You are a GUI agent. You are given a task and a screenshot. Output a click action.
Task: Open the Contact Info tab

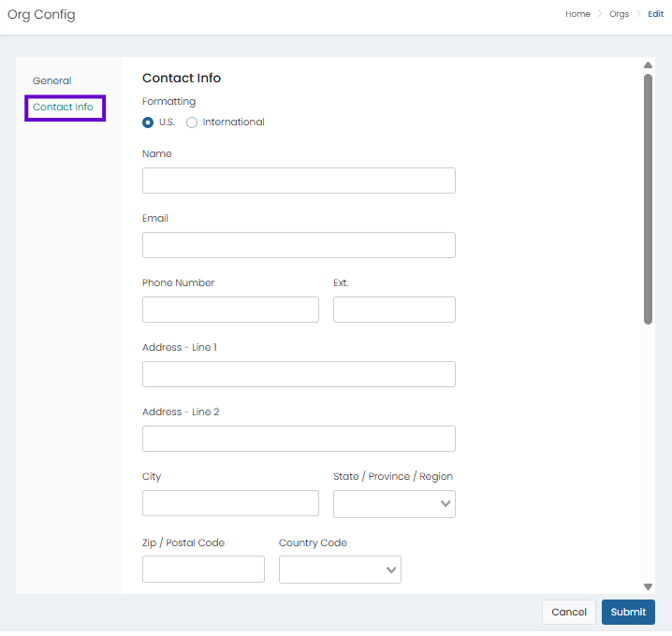(x=63, y=107)
